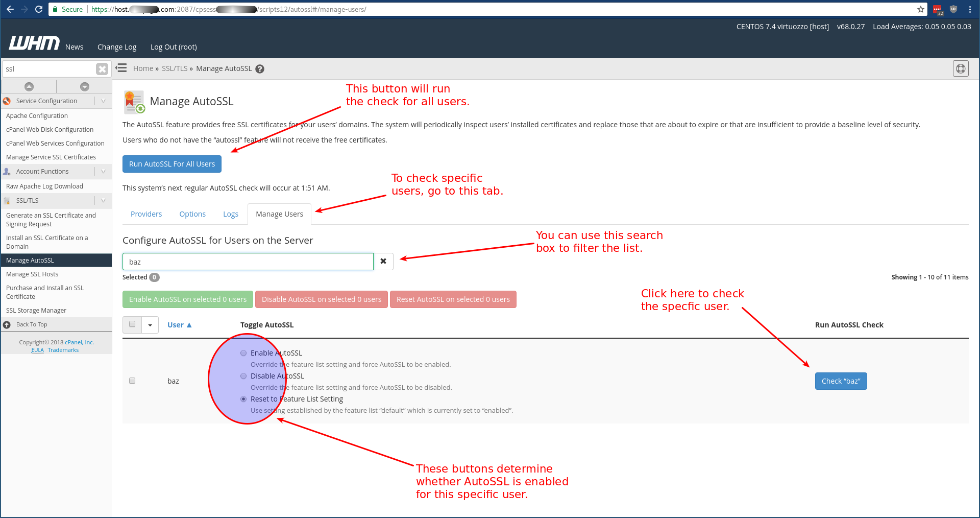The image size is (980, 518).
Task: Switch to the Providers tab
Action: pyautogui.click(x=146, y=214)
